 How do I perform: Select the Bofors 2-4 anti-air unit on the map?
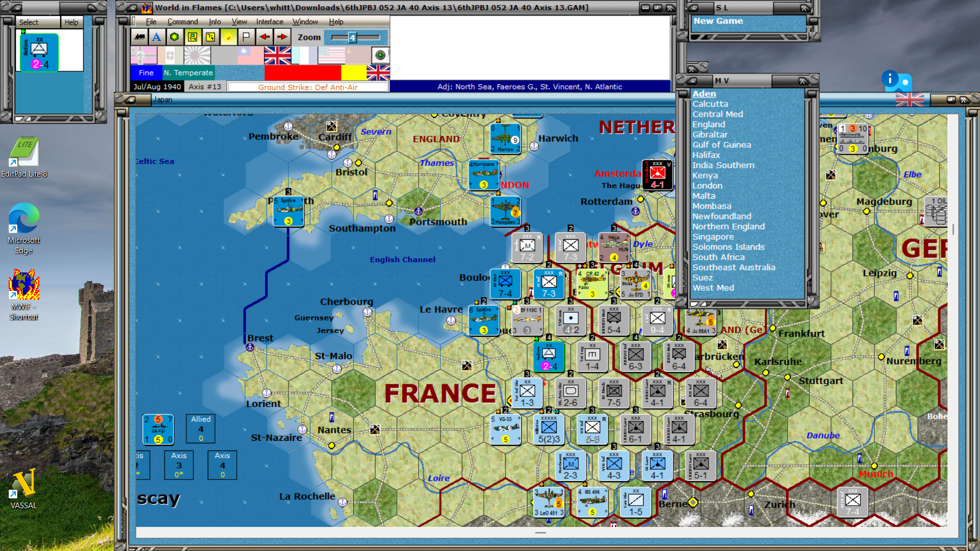tap(549, 357)
